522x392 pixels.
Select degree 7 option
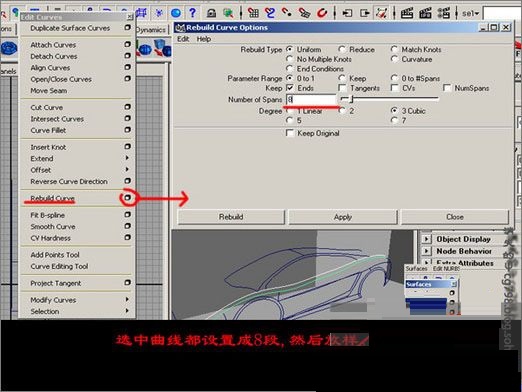tap(394, 120)
